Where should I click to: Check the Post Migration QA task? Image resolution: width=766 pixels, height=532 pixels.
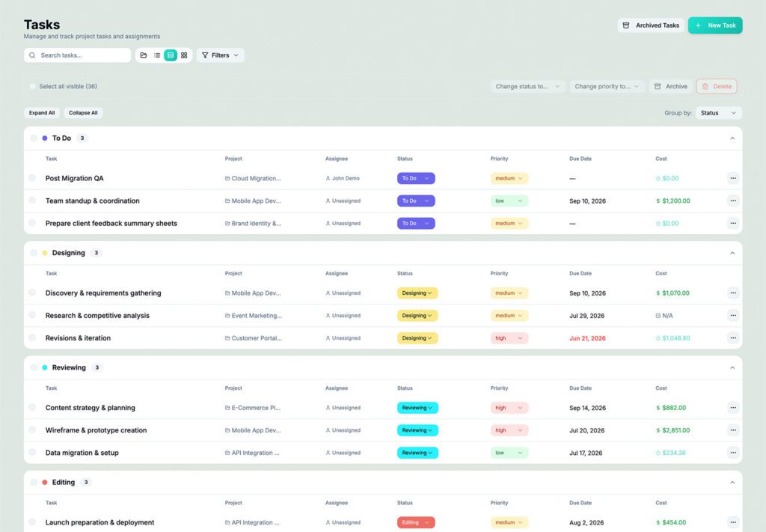[32, 178]
